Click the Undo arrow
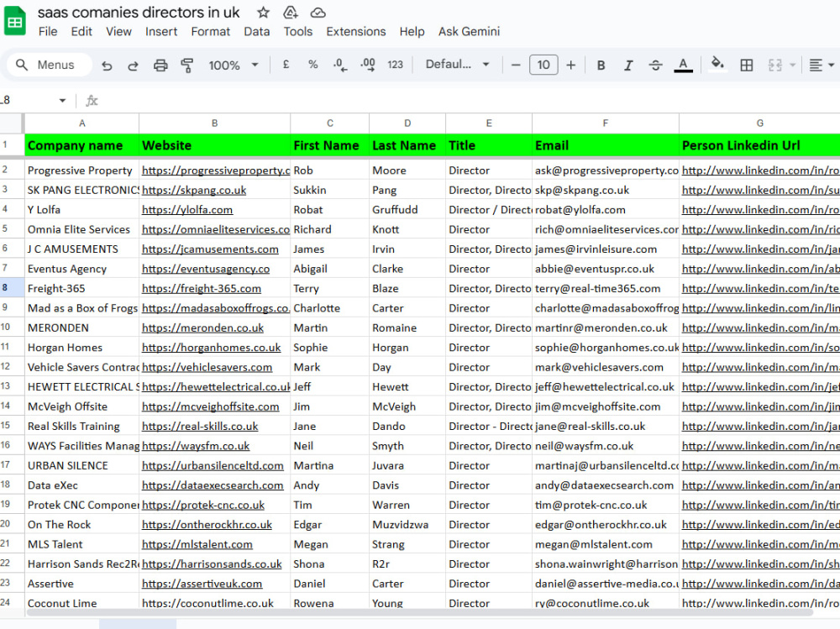 107,66
